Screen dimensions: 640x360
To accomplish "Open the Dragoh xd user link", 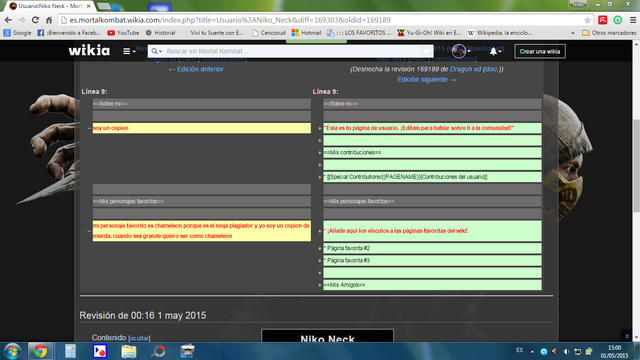I will [x=465, y=69].
